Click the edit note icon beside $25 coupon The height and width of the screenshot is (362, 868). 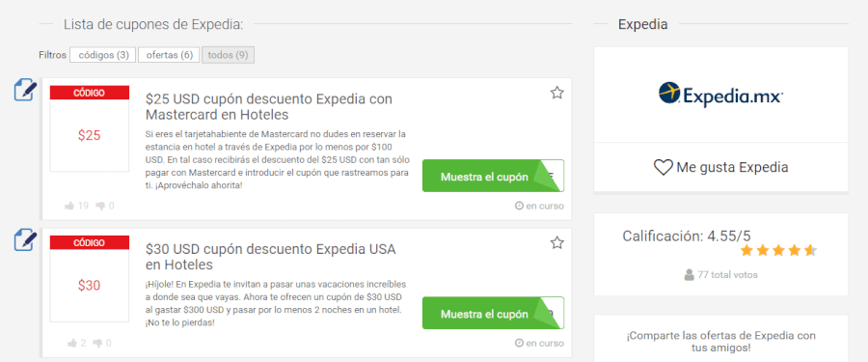(x=25, y=90)
